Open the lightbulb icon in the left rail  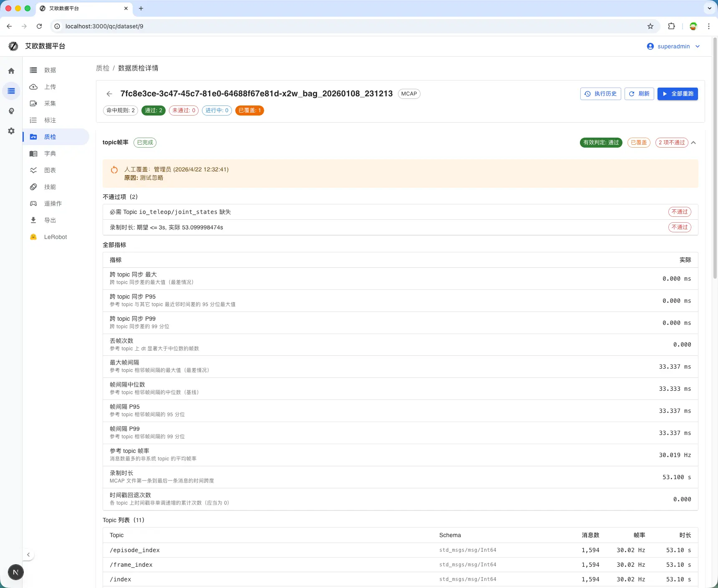pyautogui.click(x=11, y=111)
